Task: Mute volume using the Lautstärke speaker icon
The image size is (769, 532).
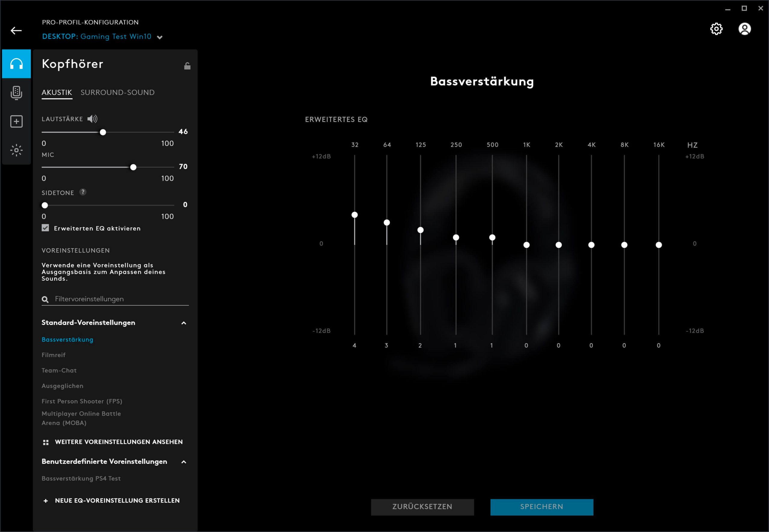Action: pos(92,119)
